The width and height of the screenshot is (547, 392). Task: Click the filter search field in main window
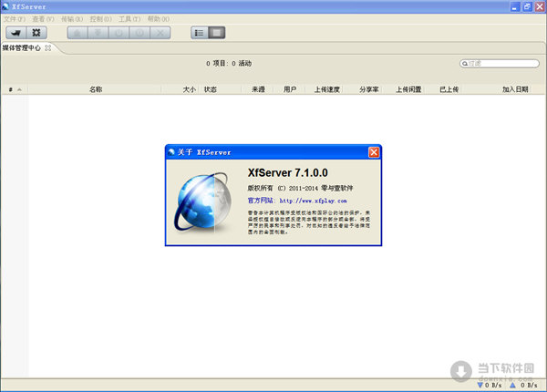[x=500, y=64]
